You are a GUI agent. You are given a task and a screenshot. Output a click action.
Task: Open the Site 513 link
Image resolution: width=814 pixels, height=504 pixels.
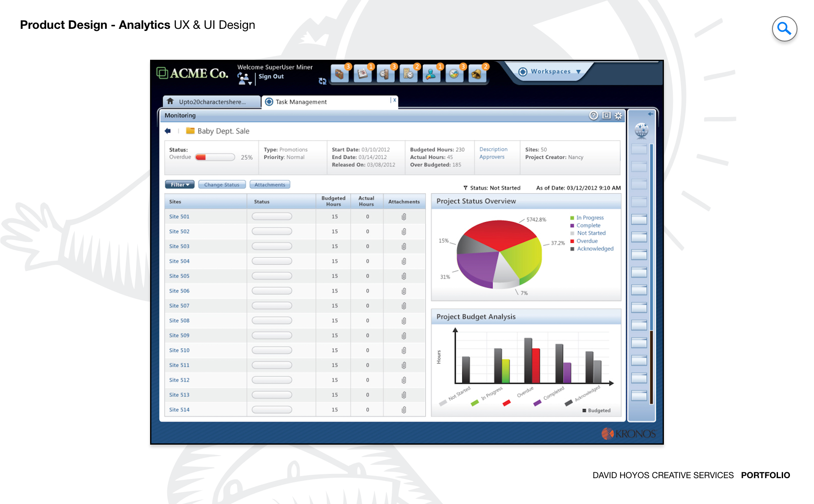pos(179,395)
